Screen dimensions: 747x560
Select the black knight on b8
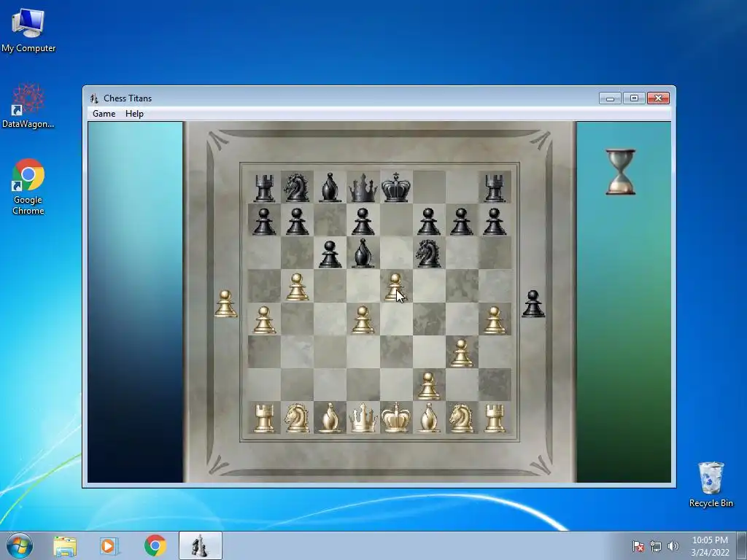click(x=296, y=187)
